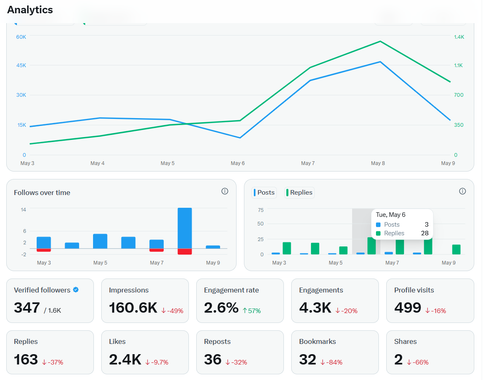Screen dimensions: 489x380
Task: Click the May 6 label on line chart axis
Action: pyautogui.click(x=238, y=163)
